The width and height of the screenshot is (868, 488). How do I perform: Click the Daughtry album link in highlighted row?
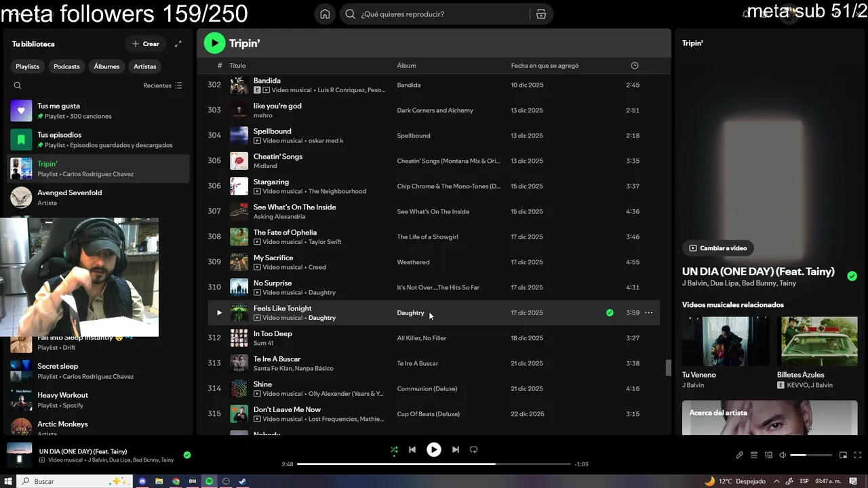pos(410,313)
